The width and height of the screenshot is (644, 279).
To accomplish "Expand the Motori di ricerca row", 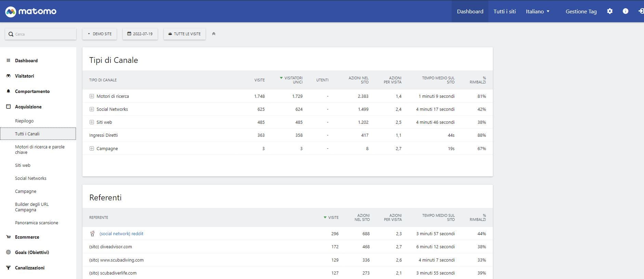I will point(92,96).
